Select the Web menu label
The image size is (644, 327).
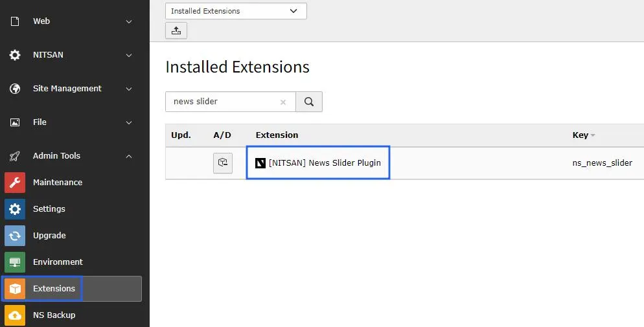(41, 21)
